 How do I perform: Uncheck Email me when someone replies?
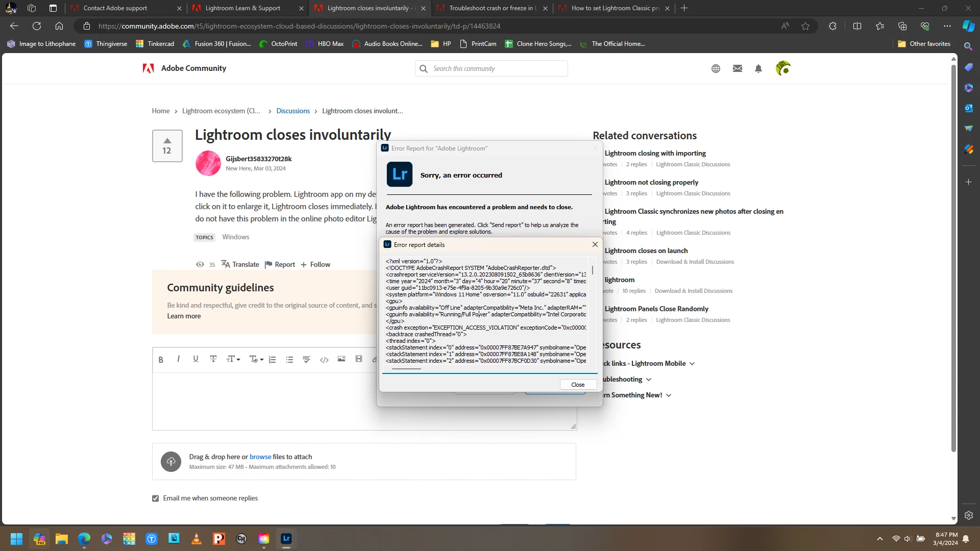156,498
